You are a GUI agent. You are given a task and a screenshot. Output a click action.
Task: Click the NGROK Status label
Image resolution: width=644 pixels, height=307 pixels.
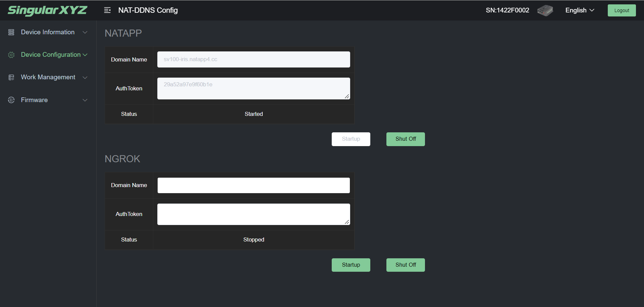129,240
